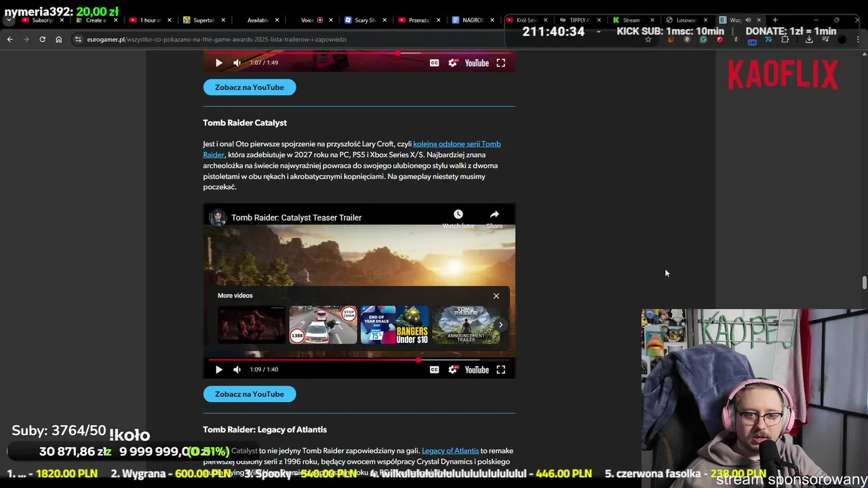Close the Voice tab

point(331,20)
